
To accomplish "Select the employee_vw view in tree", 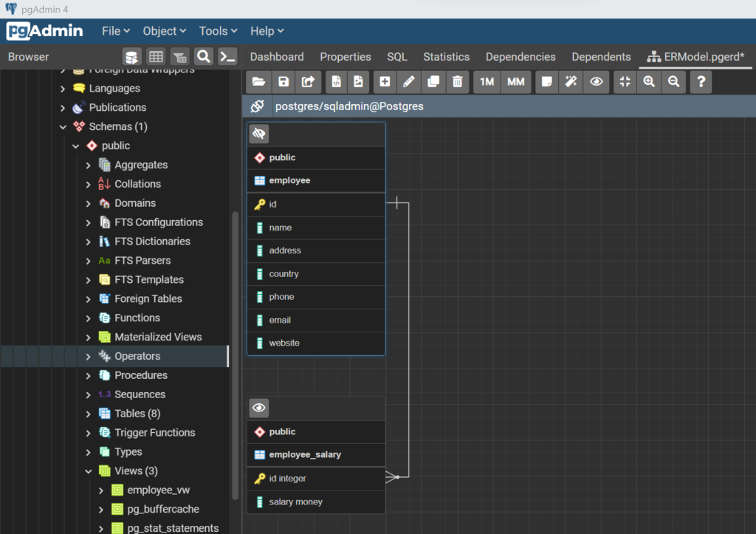I will click(158, 490).
